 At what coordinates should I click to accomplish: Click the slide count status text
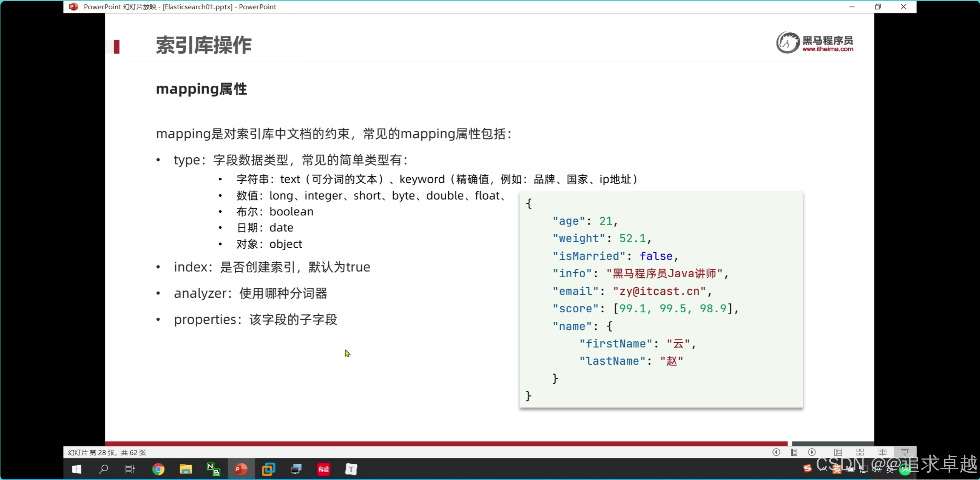coord(107,452)
